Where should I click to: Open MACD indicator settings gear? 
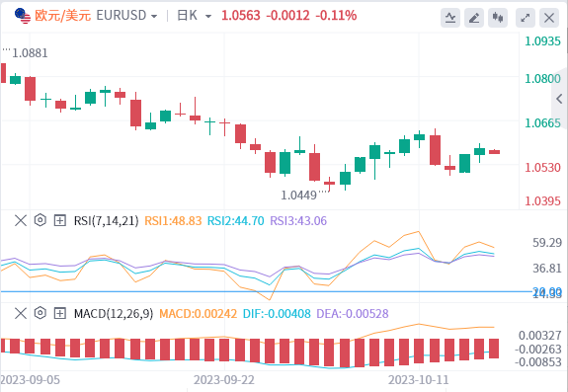41,313
